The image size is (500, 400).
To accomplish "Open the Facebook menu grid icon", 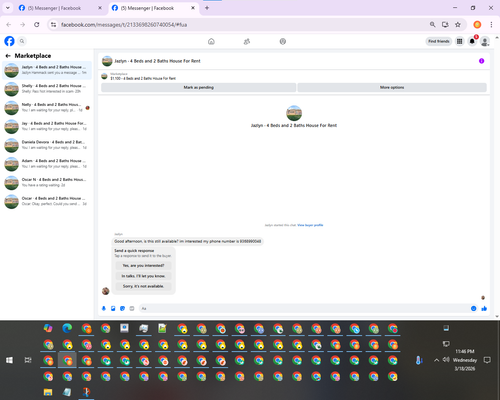I will pos(459,41).
